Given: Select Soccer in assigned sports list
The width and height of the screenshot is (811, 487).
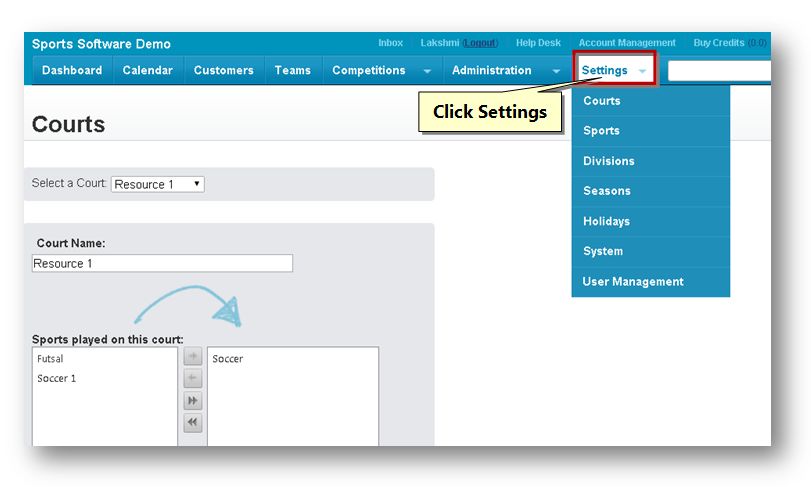Looking at the screenshot, I should coord(228,359).
